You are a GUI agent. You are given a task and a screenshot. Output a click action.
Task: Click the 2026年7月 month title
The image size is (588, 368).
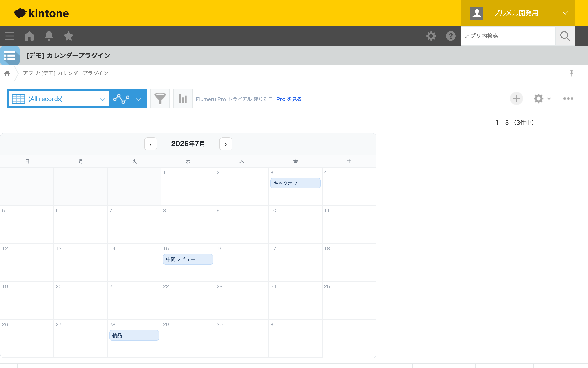[x=188, y=144]
